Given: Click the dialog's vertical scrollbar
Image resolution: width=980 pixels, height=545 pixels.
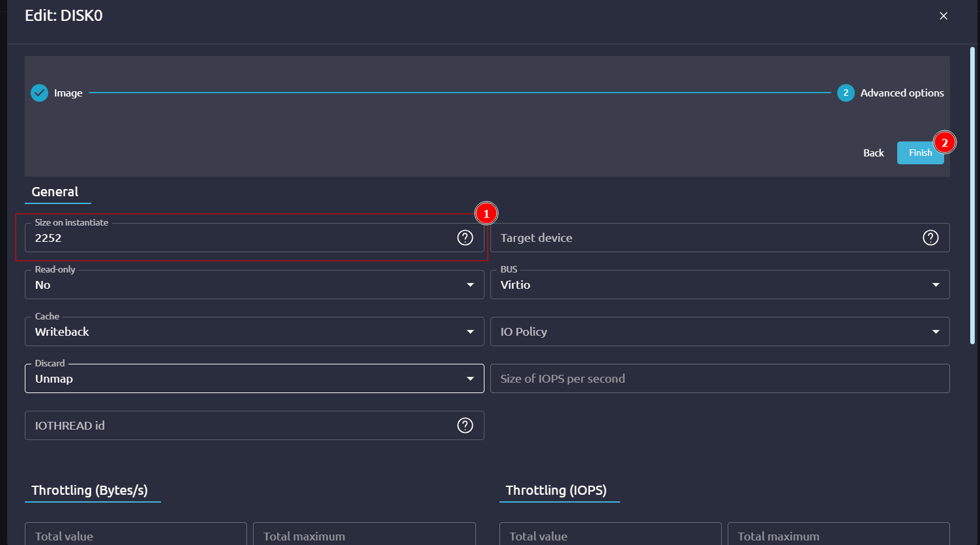Looking at the screenshot, I should point(972,196).
